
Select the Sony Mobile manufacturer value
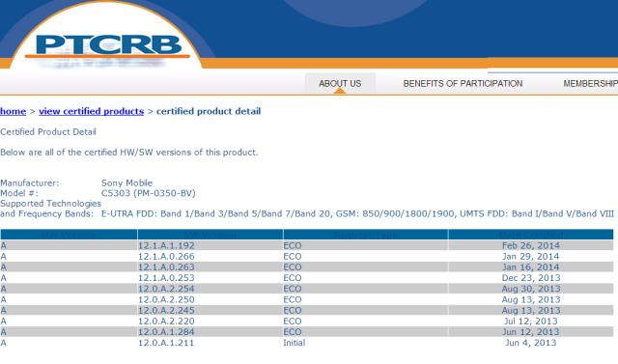click(x=126, y=183)
